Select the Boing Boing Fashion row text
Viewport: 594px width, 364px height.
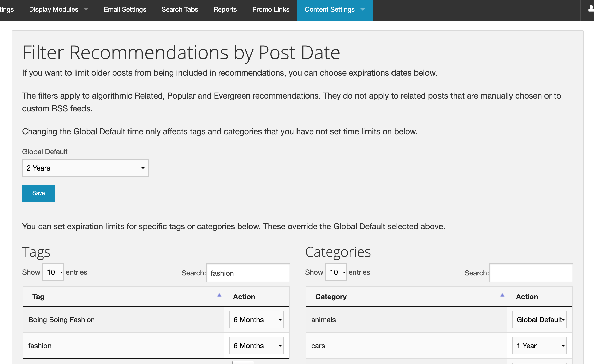(x=62, y=320)
